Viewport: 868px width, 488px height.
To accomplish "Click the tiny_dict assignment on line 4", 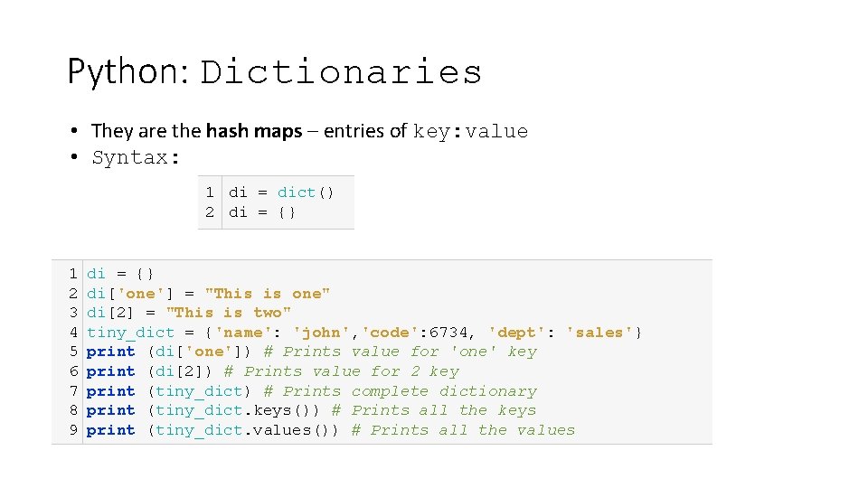I will click(363, 333).
